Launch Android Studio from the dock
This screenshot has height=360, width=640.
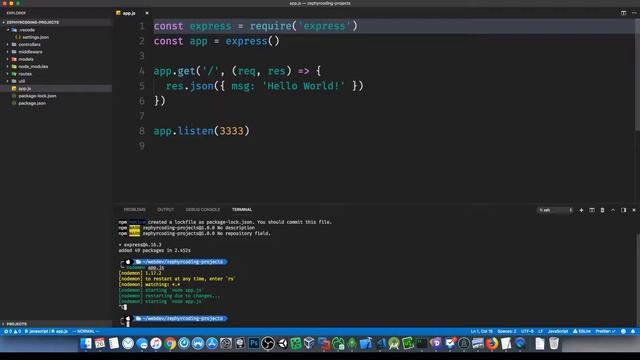pyautogui.click(x=394, y=344)
